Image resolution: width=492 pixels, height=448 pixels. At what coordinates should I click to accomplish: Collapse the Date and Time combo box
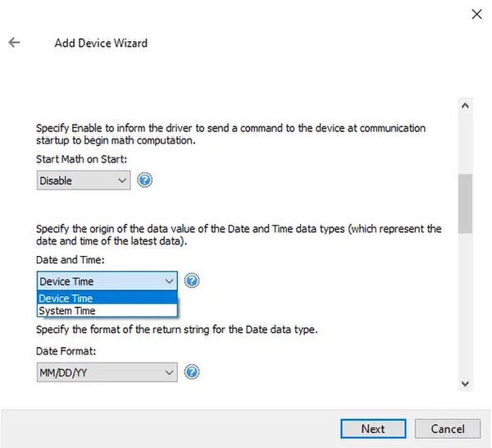point(107,281)
